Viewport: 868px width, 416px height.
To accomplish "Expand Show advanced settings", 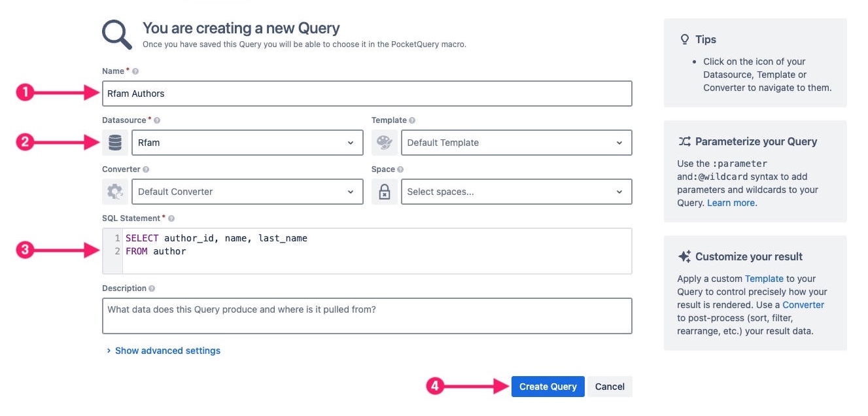I will (x=167, y=351).
